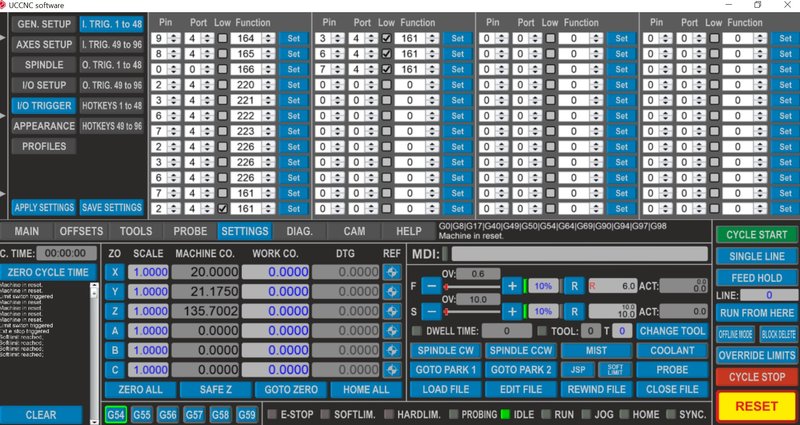Viewport: 800px width, 425px height.
Task: Reset spindle override with the S row R button
Action: pyautogui.click(x=574, y=311)
